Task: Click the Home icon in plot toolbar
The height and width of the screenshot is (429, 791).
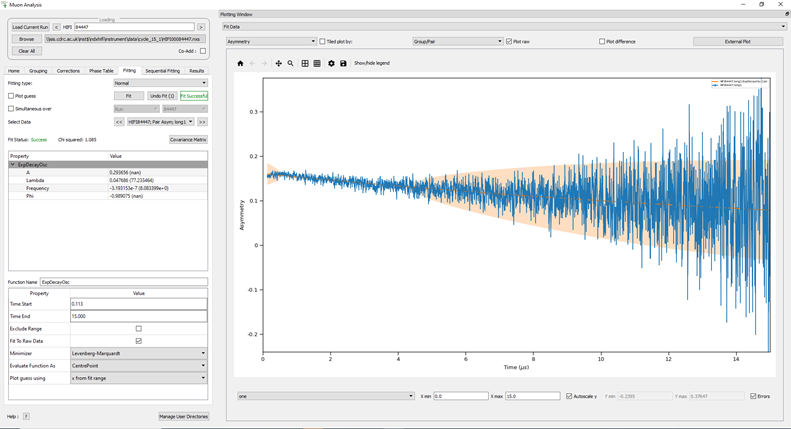Action: (240, 63)
